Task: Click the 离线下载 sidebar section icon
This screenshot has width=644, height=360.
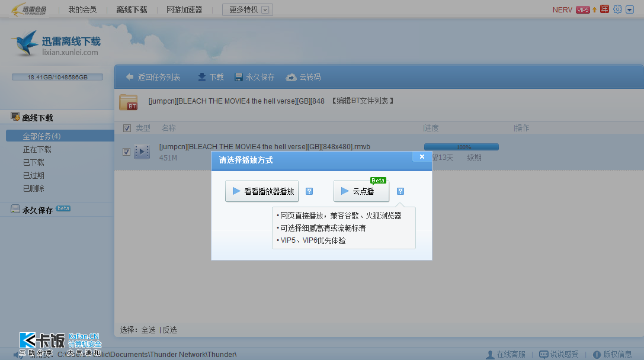Action: pos(15,117)
